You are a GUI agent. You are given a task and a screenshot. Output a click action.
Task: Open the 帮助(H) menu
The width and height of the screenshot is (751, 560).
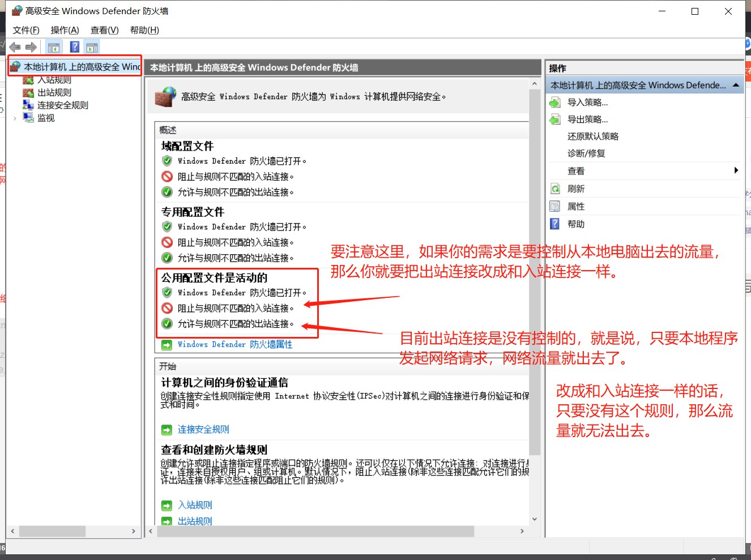[x=144, y=30]
